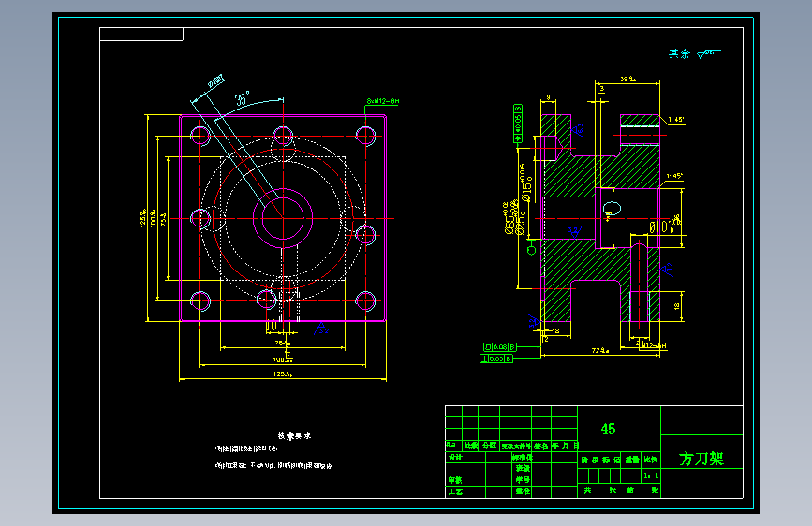Click the 8xM12-8H thread callout
This screenshot has width=812, height=526.
click(383, 101)
